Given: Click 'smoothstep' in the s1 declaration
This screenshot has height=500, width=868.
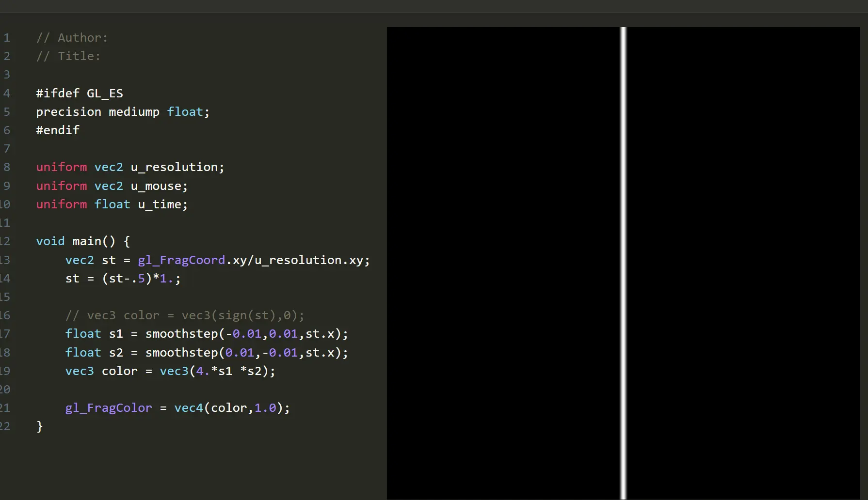Looking at the screenshot, I should pos(181,334).
